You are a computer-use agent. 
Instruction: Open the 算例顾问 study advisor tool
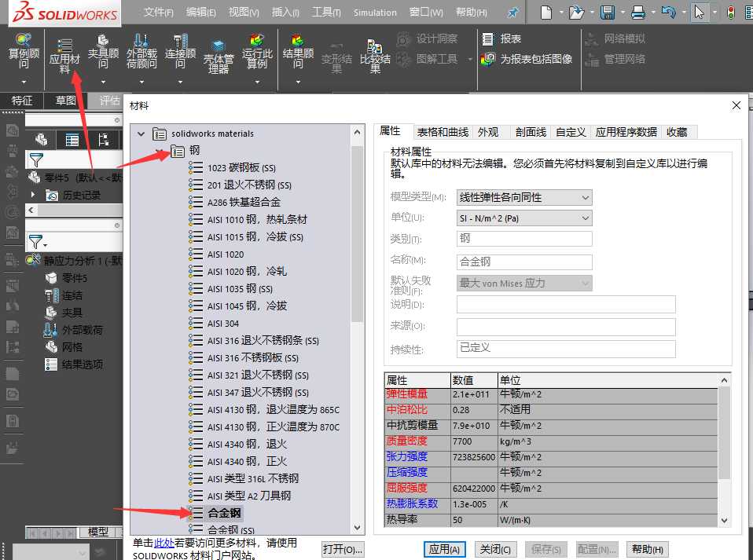pos(24,51)
